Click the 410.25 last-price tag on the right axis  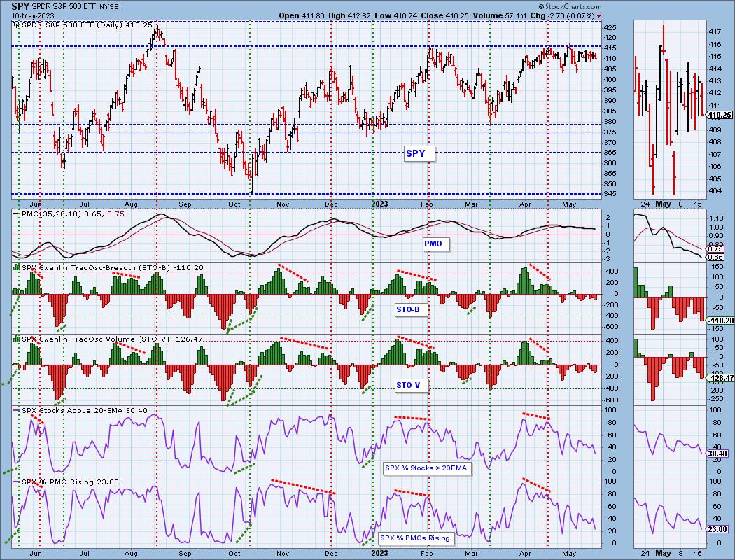pos(720,115)
